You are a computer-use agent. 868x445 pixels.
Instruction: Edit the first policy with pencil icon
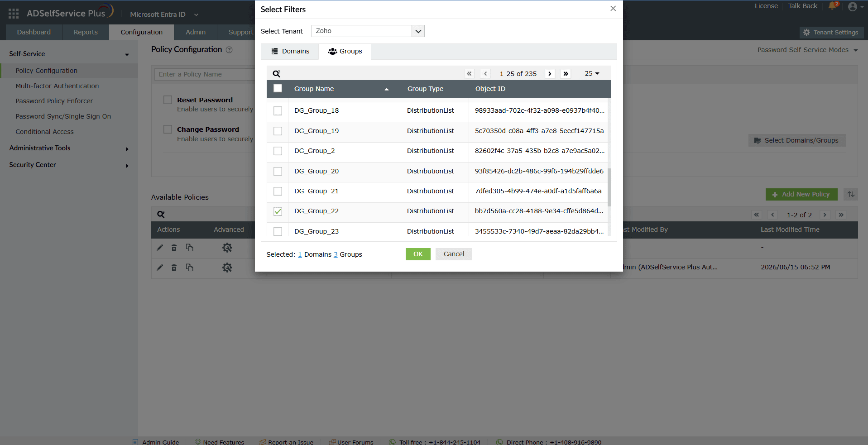tap(160, 248)
